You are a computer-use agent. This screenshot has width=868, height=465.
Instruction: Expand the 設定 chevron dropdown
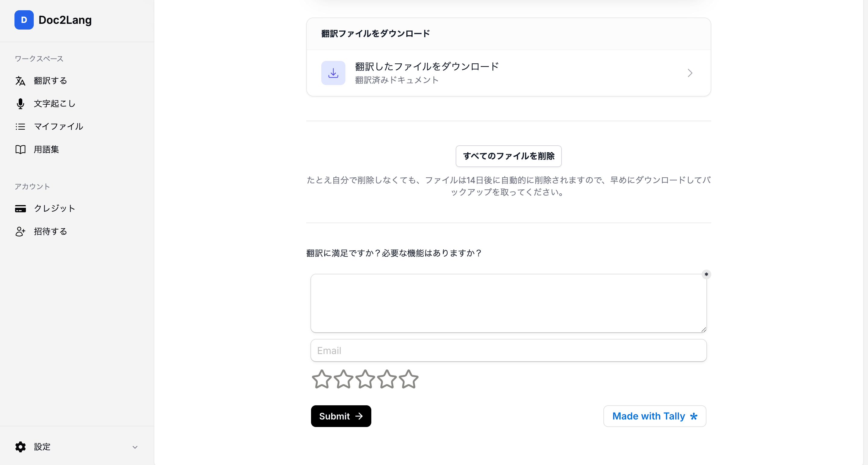pos(135,448)
